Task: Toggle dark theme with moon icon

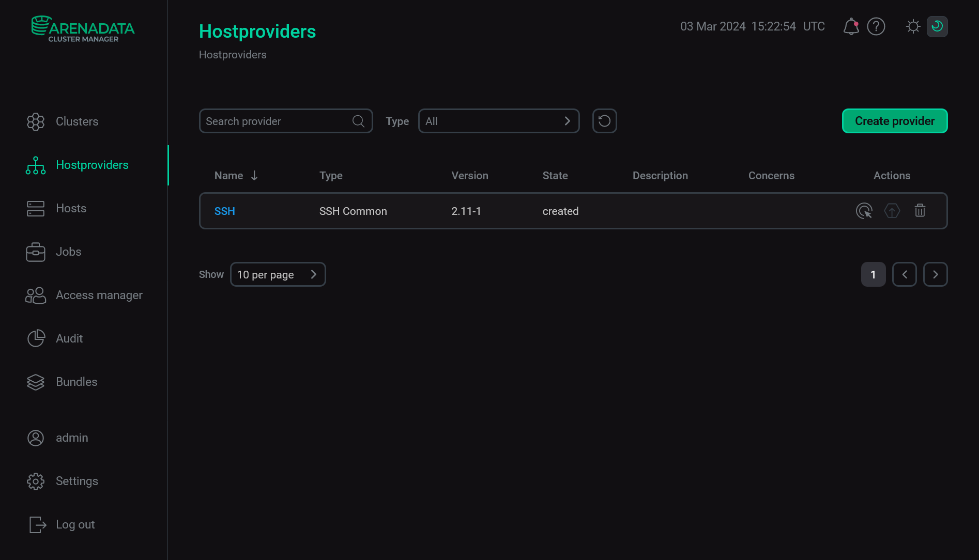Action: pyautogui.click(x=937, y=26)
